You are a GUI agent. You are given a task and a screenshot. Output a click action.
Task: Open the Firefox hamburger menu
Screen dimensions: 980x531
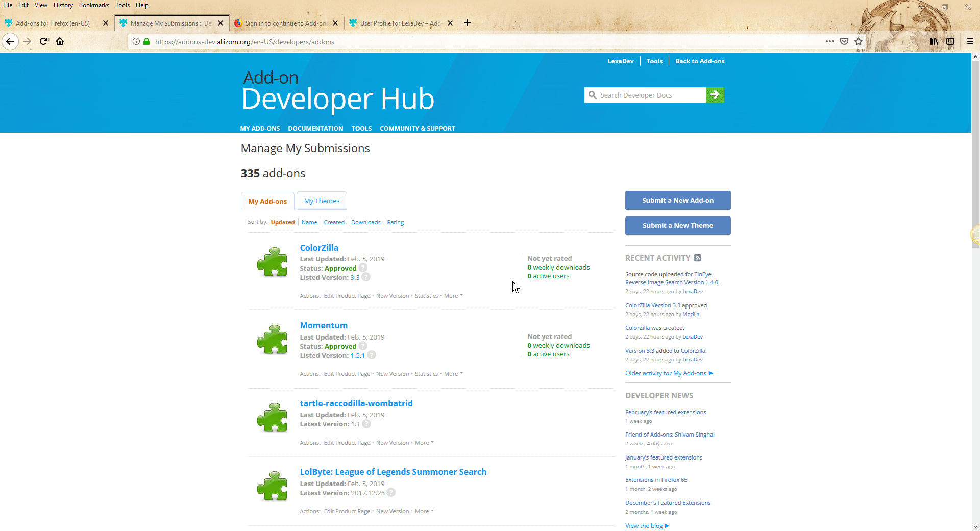coord(970,41)
